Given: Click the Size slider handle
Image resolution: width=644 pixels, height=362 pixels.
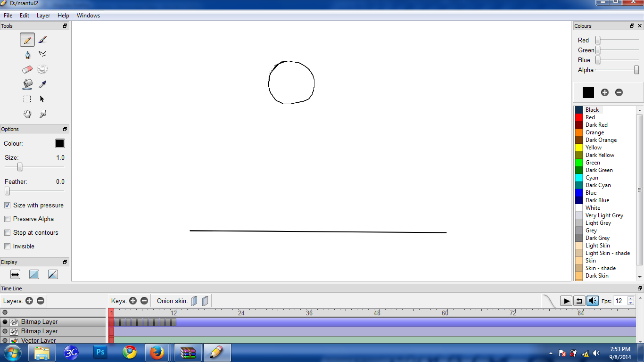Looking at the screenshot, I should (x=20, y=167).
